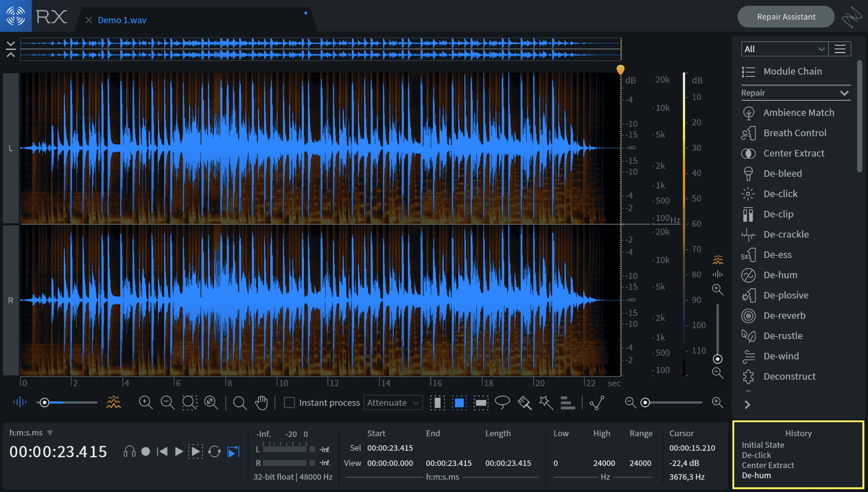
Task: Click the Record button
Action: click(x=146, y=452)
